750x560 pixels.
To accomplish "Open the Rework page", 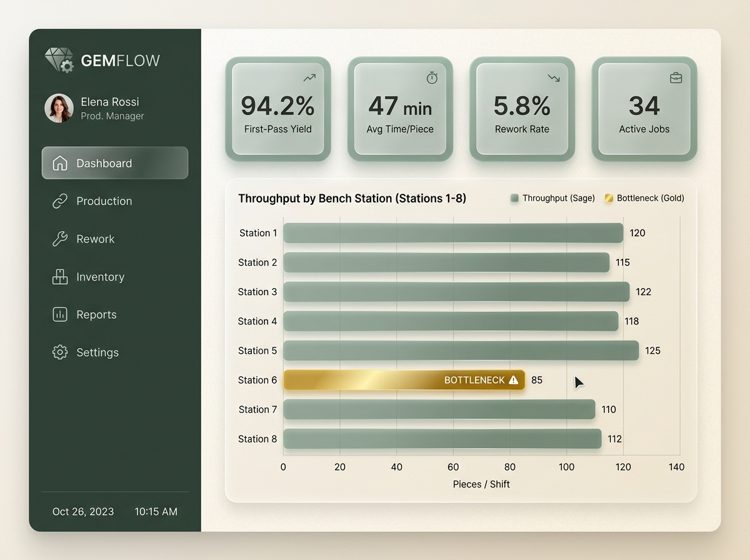I will tap(115, 239).
